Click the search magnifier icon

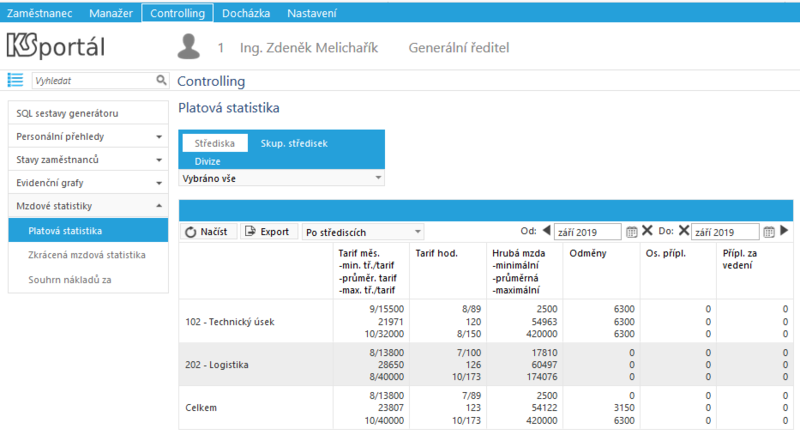[x=161, y=80]
